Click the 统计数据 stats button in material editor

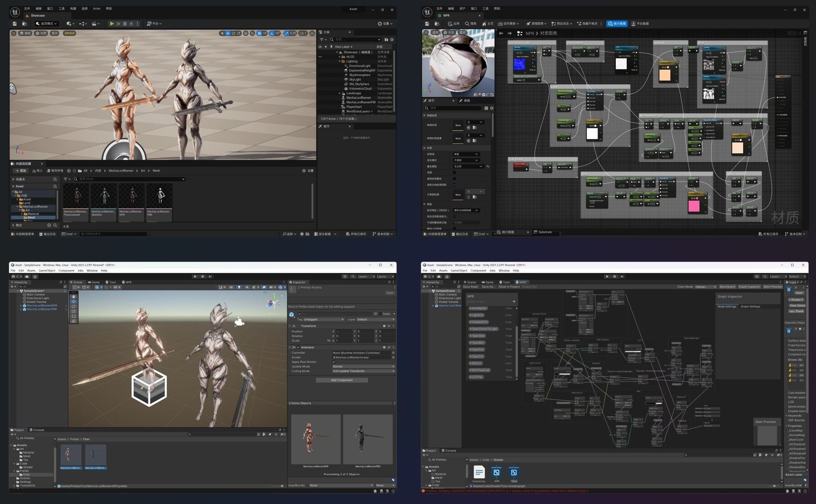click(617, 23)
